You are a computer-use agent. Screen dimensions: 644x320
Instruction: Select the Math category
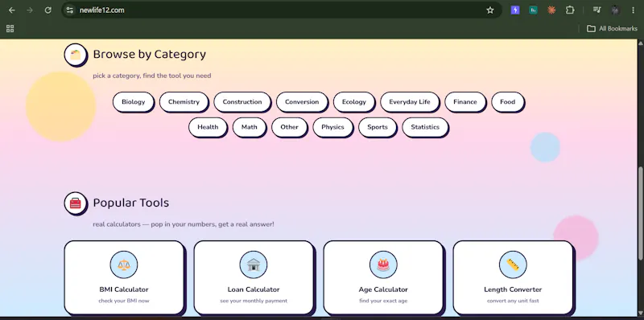[x=250, y=127]
